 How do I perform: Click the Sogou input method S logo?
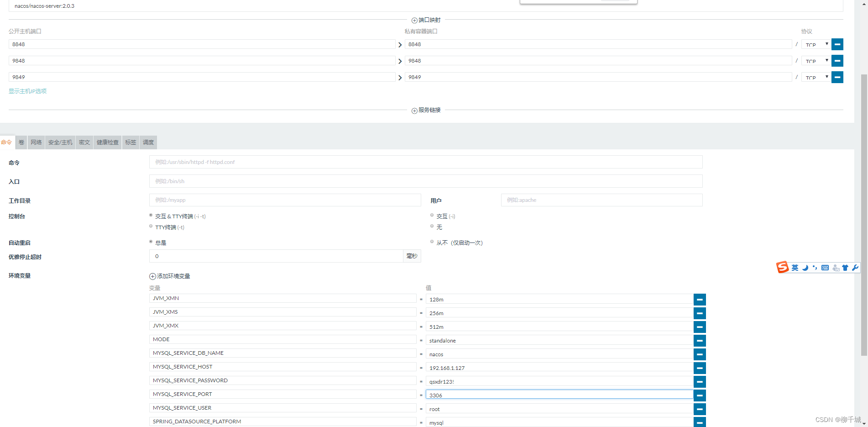coord(783,267)
